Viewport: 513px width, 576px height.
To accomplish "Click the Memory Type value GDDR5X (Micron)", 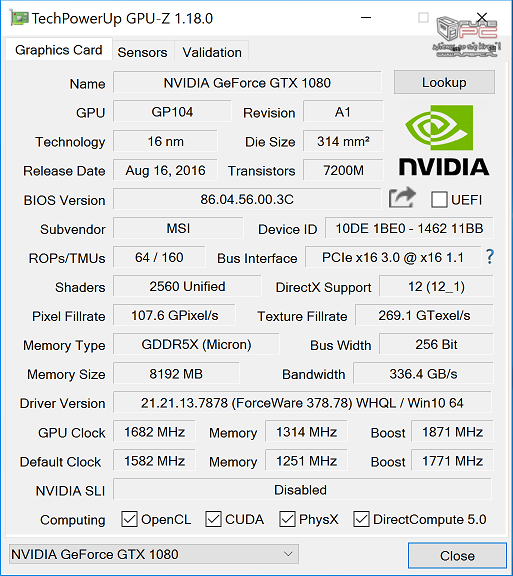I will click(x=196, y=344).
